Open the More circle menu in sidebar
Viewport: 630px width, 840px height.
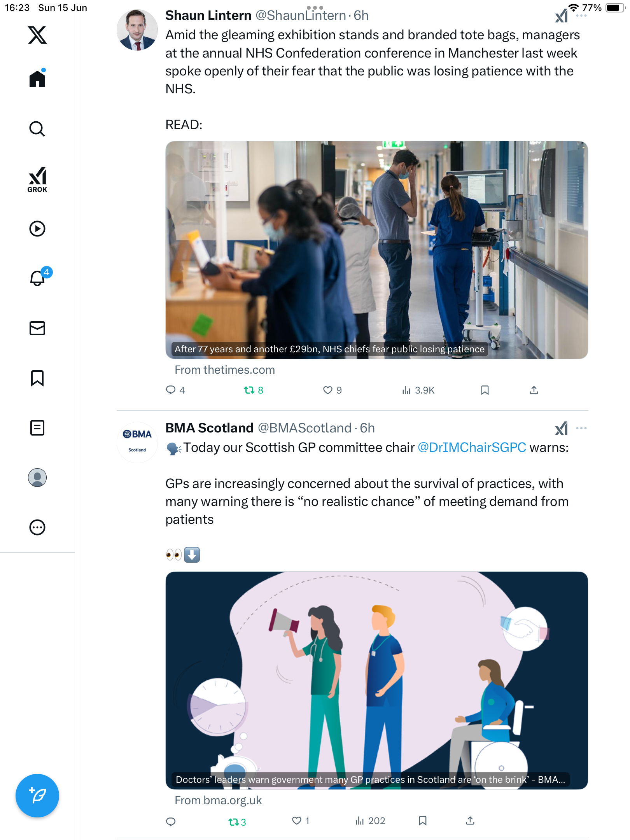pos(37,527)
